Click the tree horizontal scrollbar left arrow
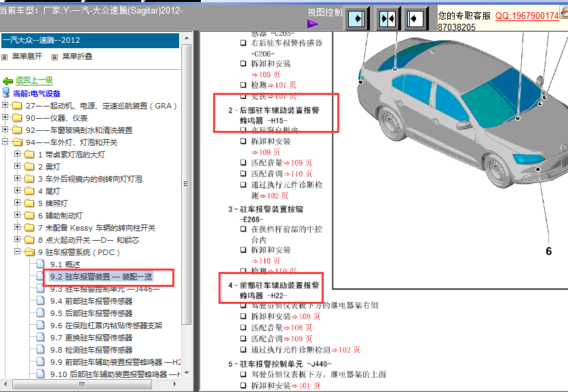 4,384
